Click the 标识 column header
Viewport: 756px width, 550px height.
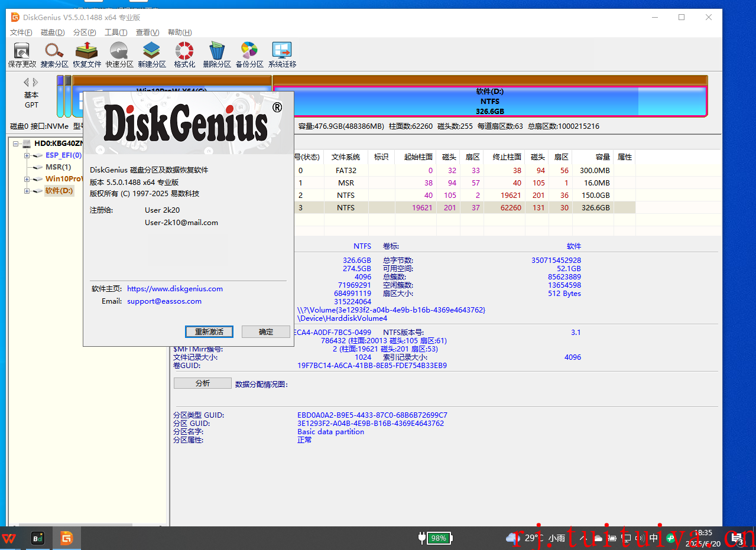pyautogui.click(x=381, y=157)
